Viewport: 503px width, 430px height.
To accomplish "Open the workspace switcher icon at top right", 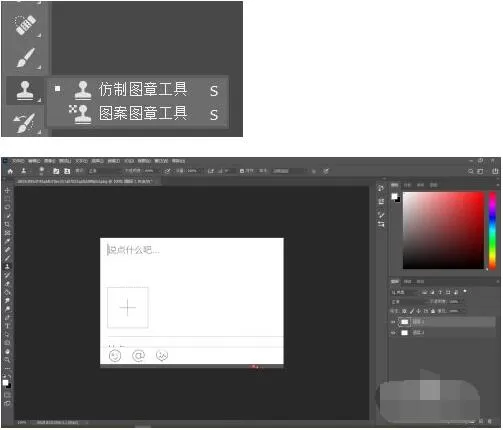I will point(480,171).
